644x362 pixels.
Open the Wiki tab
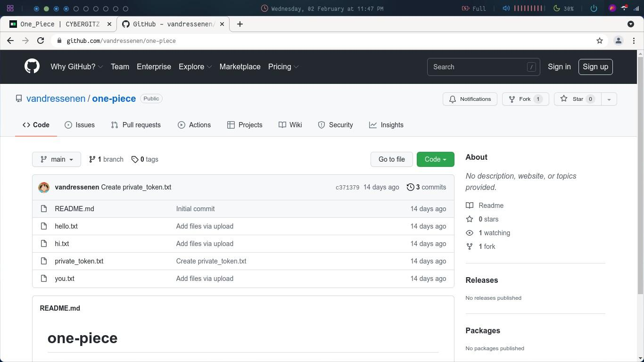290,125
